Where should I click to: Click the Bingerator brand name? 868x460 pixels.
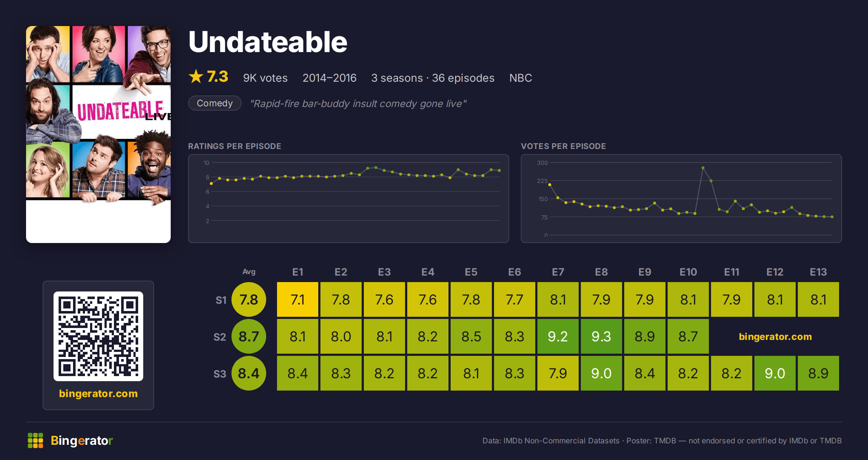(x=82, y=440)
